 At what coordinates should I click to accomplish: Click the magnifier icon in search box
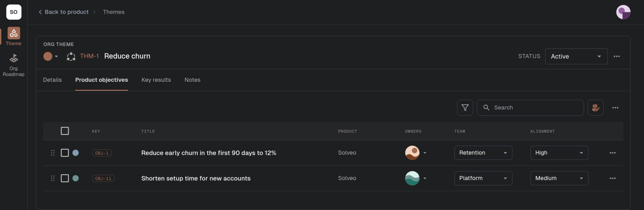(x=486, y=108)
